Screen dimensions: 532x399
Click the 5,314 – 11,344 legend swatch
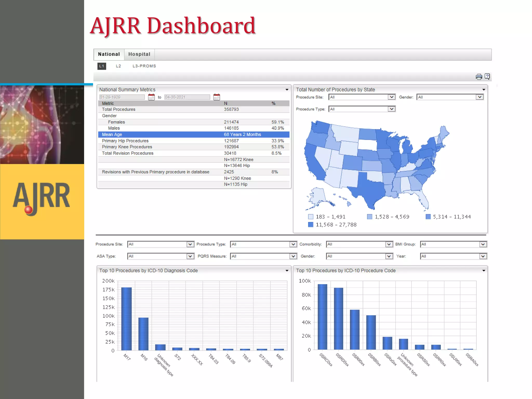428,217
